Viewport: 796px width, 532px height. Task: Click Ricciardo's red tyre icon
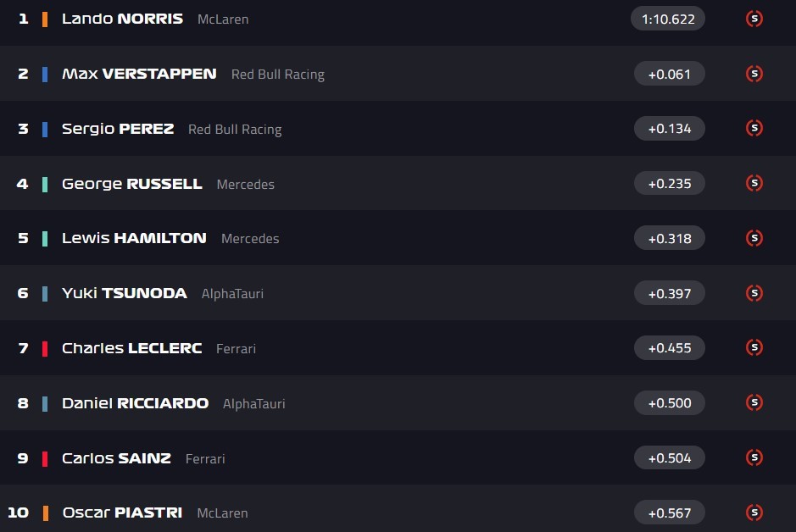point(754,402)
